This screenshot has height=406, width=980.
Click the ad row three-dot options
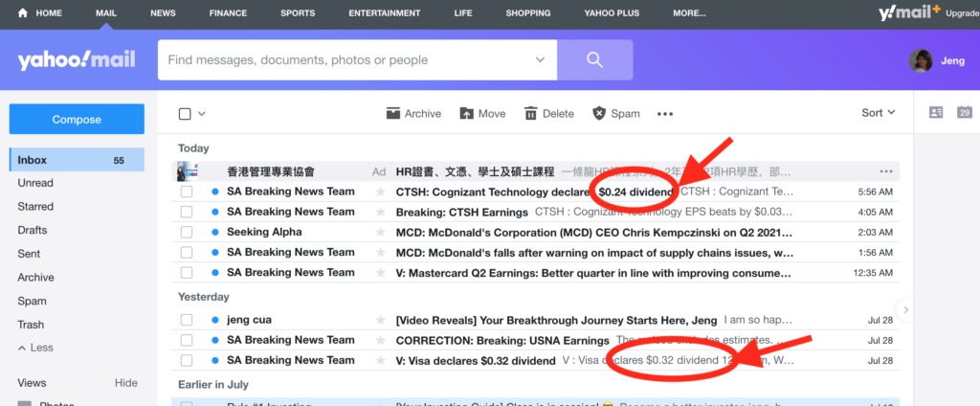[x=885, y=171]
